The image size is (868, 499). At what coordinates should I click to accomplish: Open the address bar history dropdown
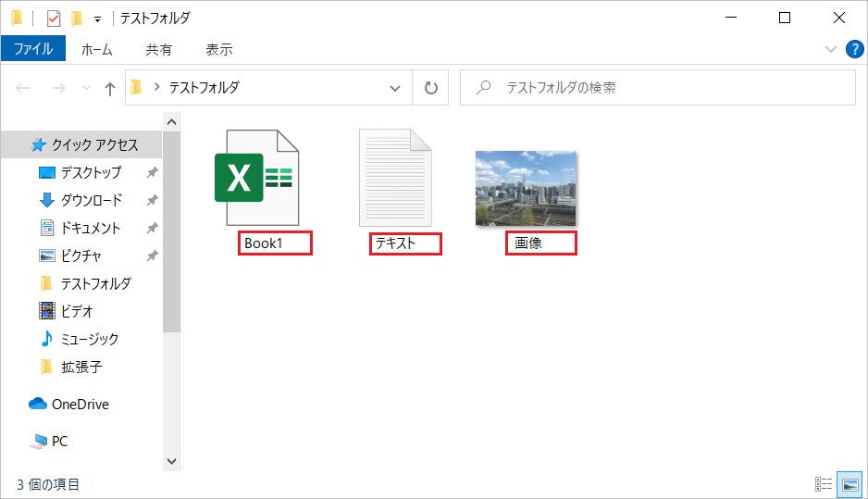[395, 88]
